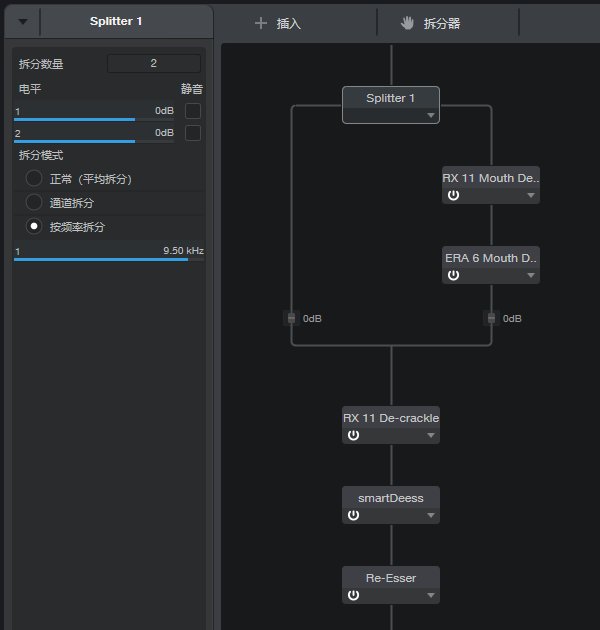
Task: Bypass the RX 11 De-crackle plugin
Action: (353, 435)
